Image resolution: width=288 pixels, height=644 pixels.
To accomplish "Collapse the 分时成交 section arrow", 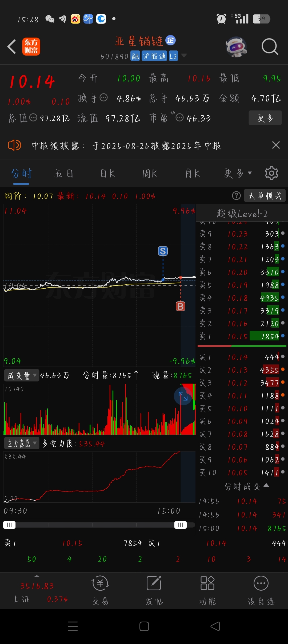I will [266, 485].
